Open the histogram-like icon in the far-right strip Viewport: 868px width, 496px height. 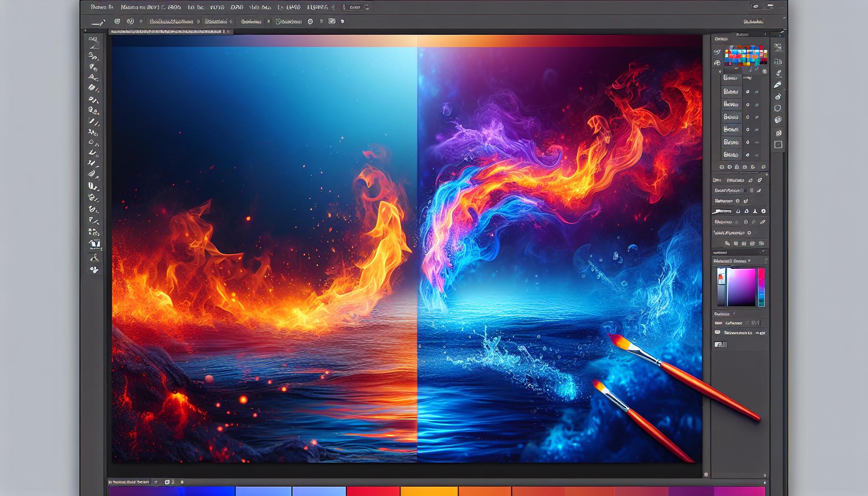(778, 61)
